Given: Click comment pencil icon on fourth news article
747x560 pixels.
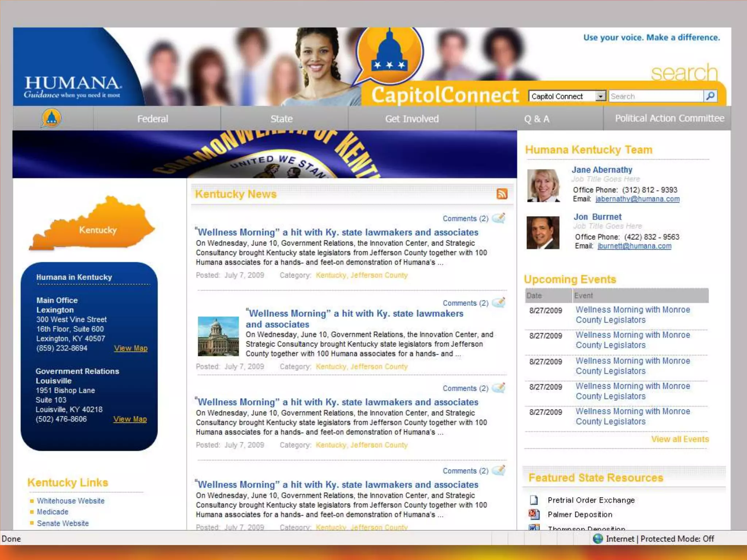Looking at the screenshot, I should tap(499, 470).
